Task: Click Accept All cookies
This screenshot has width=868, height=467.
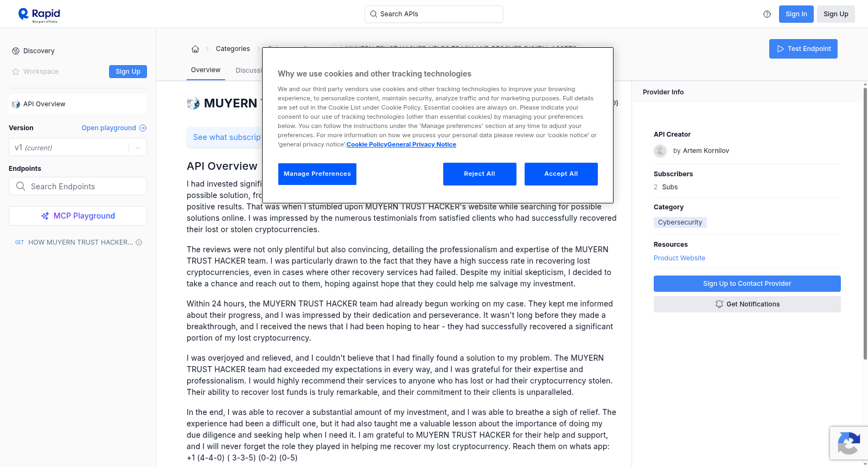Action: [x=561, y=174]
